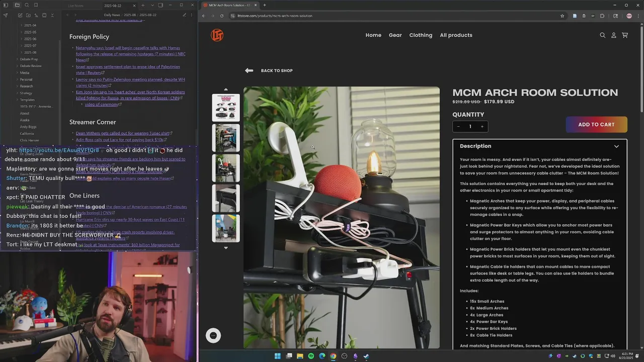Viewport: 644px width, 362px height.
Task: Open Gear in store navigation
Action: pos(395,35)
